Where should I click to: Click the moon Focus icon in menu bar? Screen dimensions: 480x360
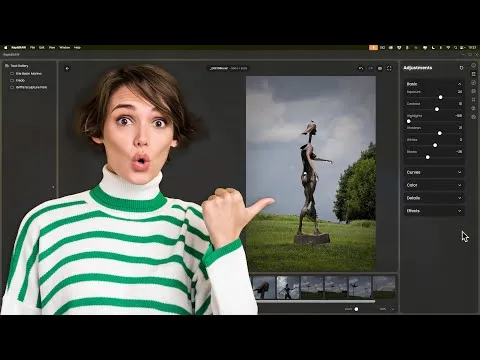pyautogui.click(x=433, y=48)
